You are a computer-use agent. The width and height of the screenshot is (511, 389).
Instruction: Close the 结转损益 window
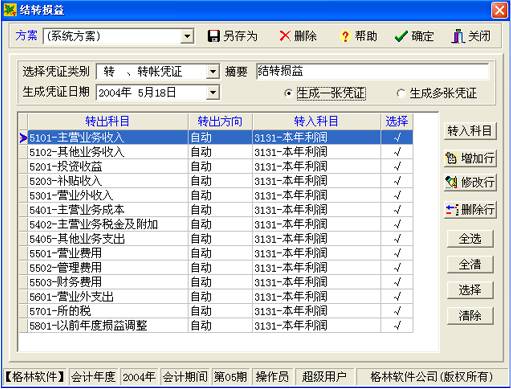coord(499,10)
